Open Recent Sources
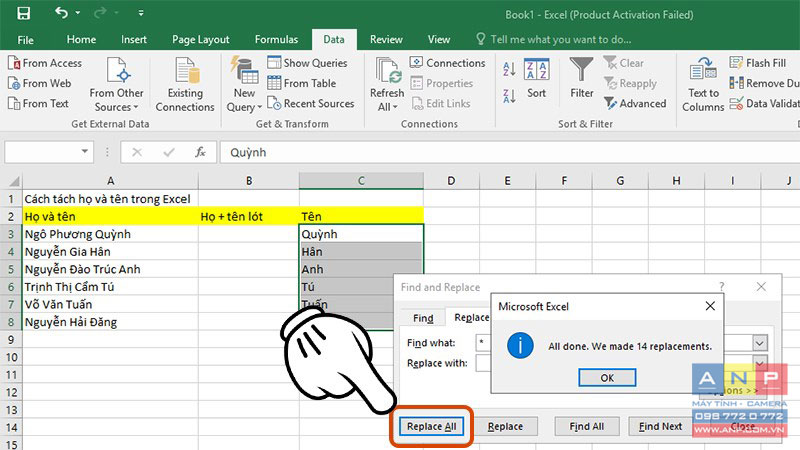 310,104
